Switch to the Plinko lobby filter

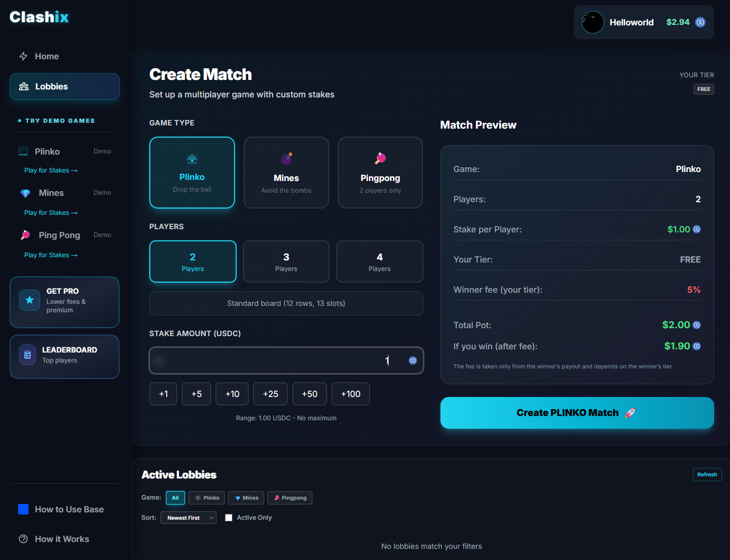coord(206,498)
